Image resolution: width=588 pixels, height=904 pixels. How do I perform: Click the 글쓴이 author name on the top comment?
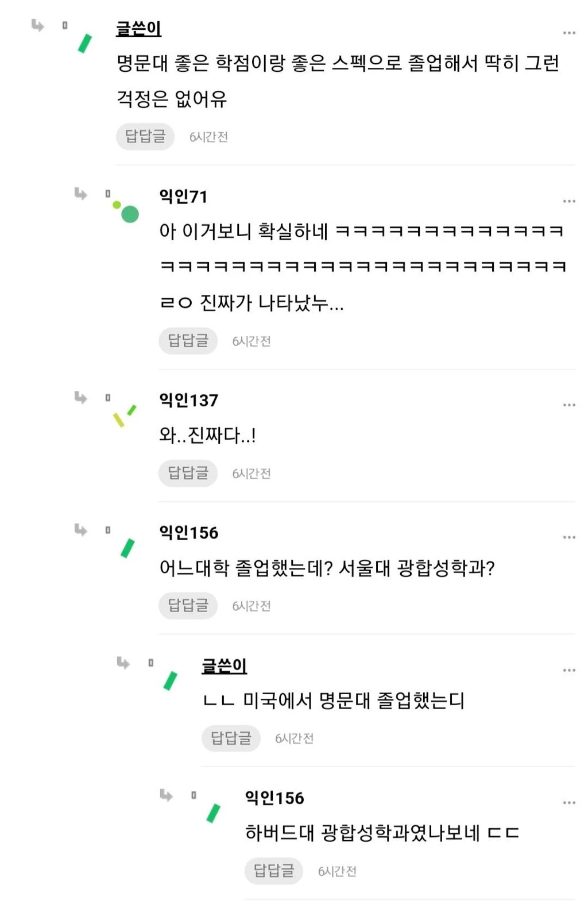[138, 29]
